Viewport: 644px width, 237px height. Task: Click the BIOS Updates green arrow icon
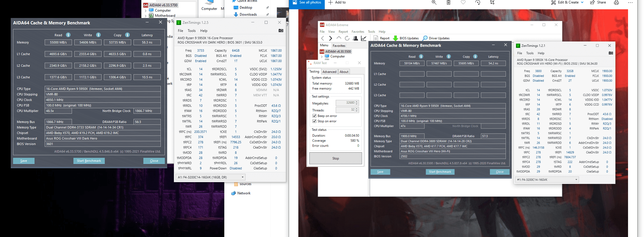(x=395, y=38)
